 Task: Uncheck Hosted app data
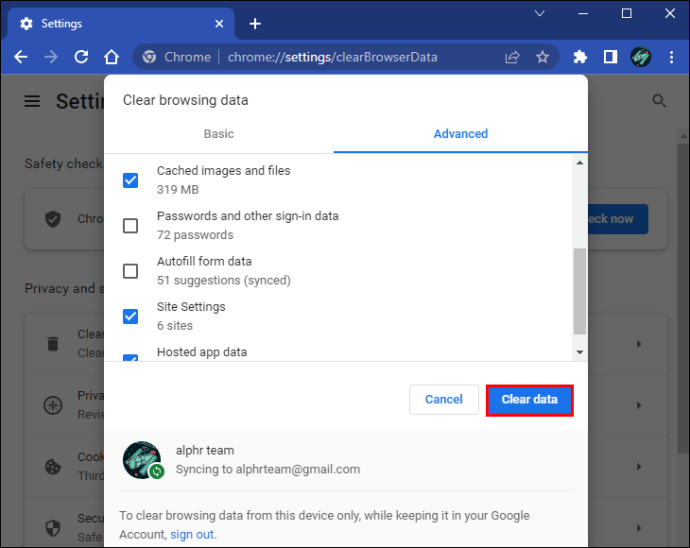[x=130, y=358]
